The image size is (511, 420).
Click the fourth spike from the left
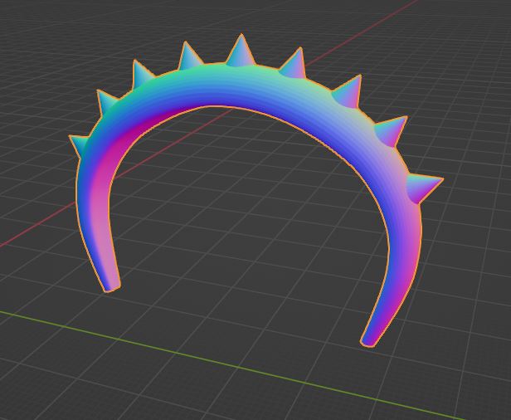point(190,58)
